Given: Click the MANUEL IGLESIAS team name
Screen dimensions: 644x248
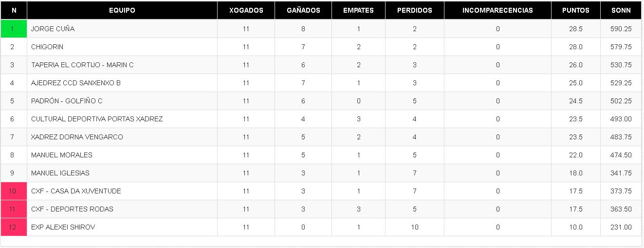Looking at the screenshot, I should point(60,173).
